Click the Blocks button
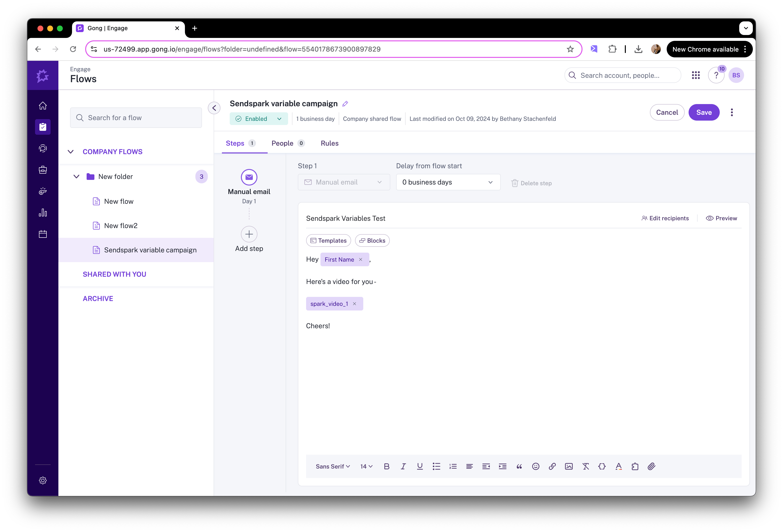783x532 pixels. (x=372, y=240)
